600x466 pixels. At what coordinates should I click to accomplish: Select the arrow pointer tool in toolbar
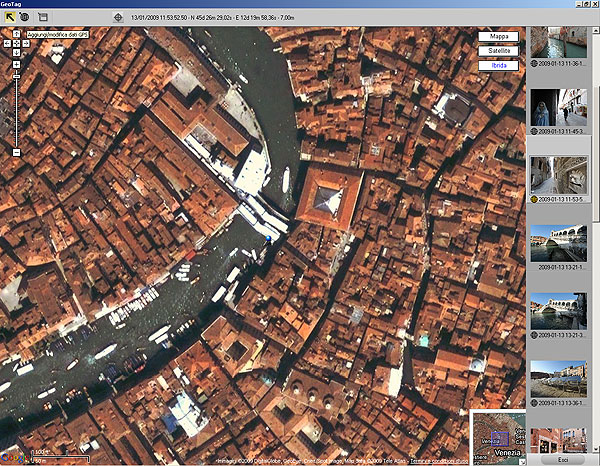tap(10, 17)
